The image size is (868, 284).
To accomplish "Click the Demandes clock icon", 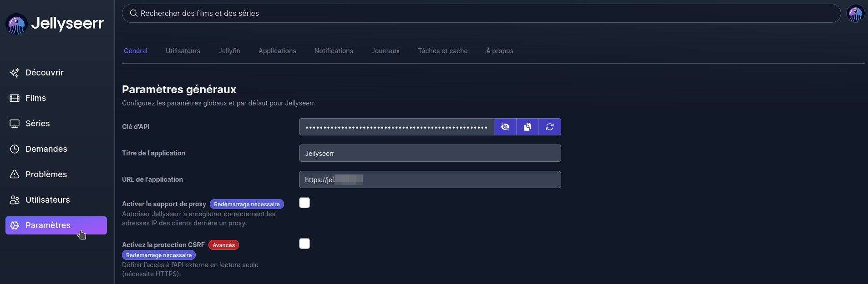I will click(x=15, y=149).
